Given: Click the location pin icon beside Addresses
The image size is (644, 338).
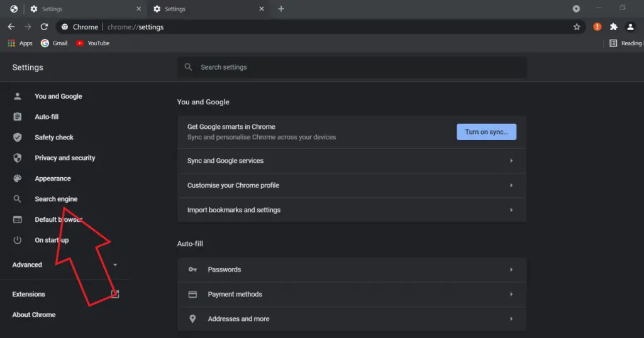Looking at the screenshot, I should (x=192, y=319).
